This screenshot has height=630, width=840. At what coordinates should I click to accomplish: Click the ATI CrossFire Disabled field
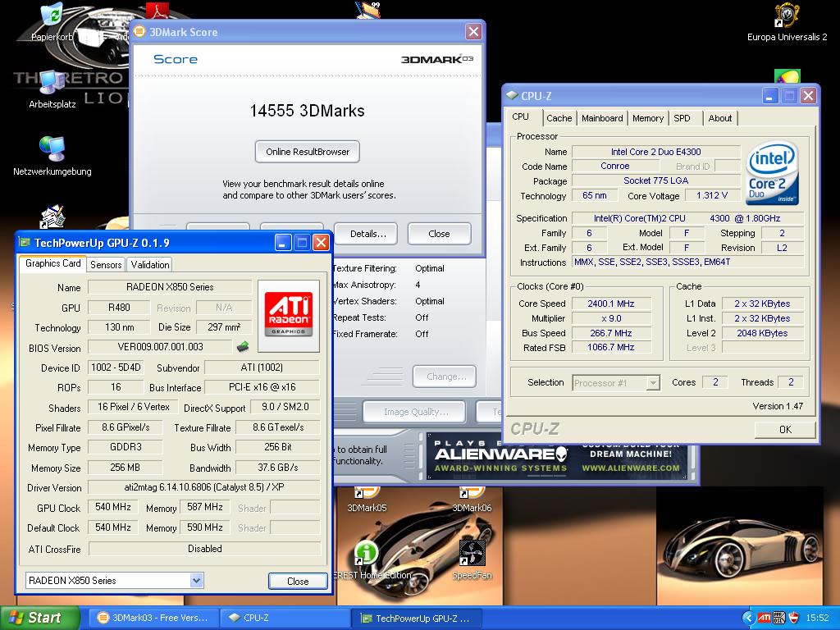click(204, 549)
